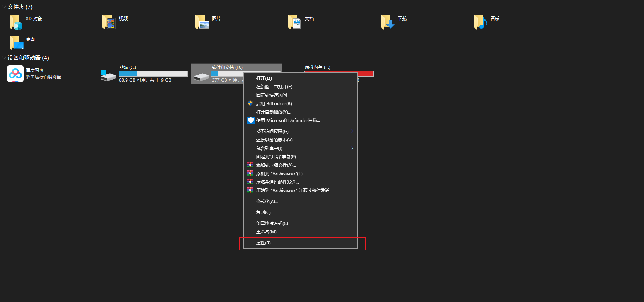Select 创建快捷方式(S)
Viewport: 644px width, 302px height.
pos(300,224)
